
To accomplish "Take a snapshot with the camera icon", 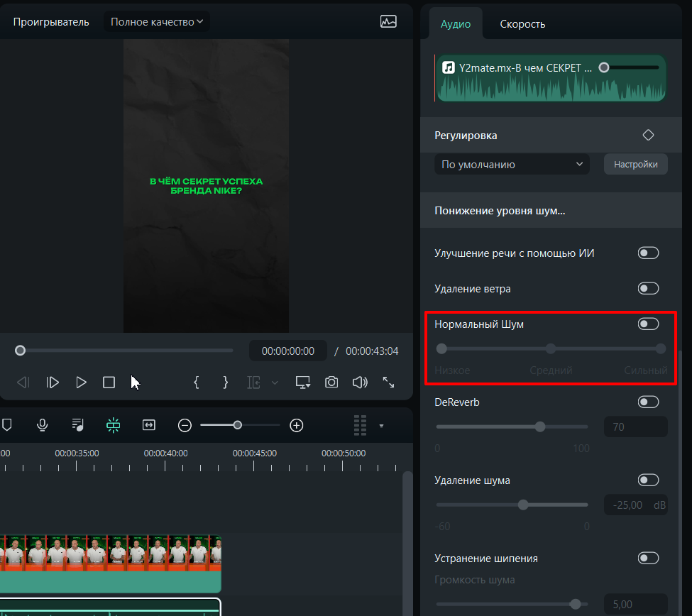I will [331, 382].
